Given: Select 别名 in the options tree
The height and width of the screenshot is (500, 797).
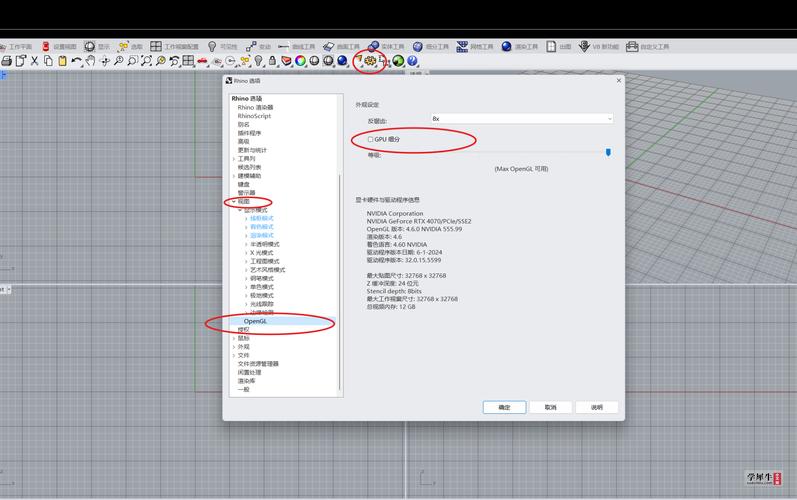Looking at the screenshot, I should (x=243, y=124).
